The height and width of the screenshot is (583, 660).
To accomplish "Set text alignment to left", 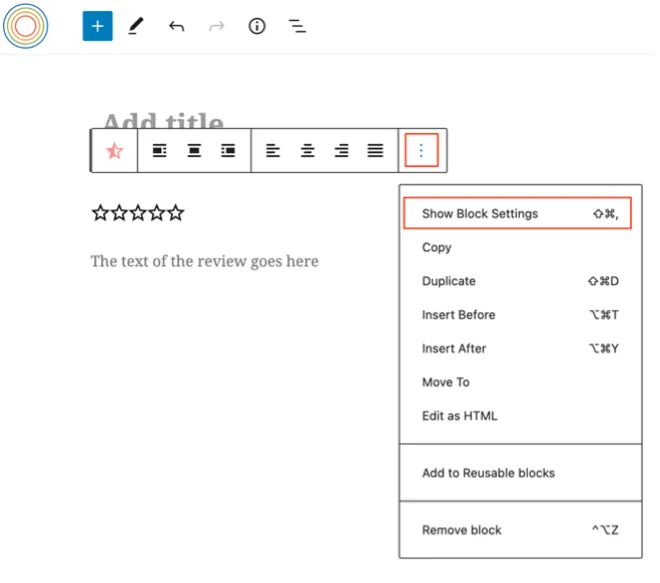I will point(273,151).
